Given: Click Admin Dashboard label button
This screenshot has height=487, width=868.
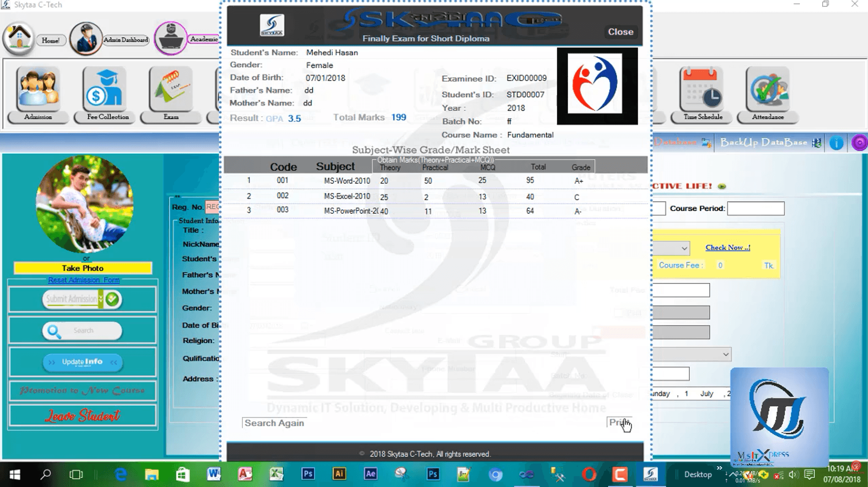Looking at the screenshot, I should click(x=126, y=40).
